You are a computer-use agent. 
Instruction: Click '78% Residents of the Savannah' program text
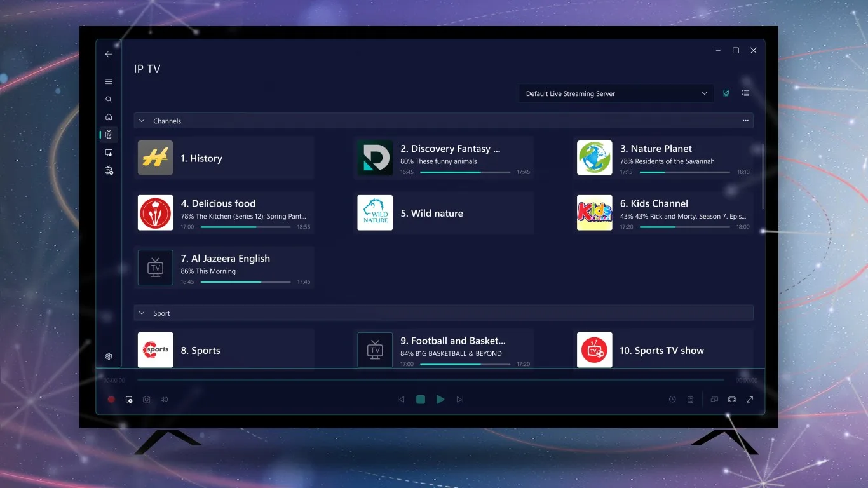tap(667, 161)
